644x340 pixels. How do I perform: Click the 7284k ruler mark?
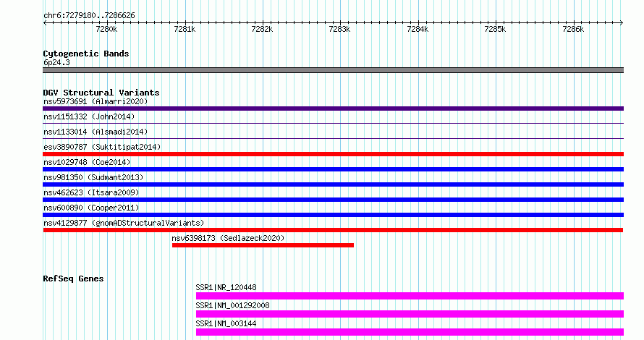pyautogui.click(x=418, y=29)
